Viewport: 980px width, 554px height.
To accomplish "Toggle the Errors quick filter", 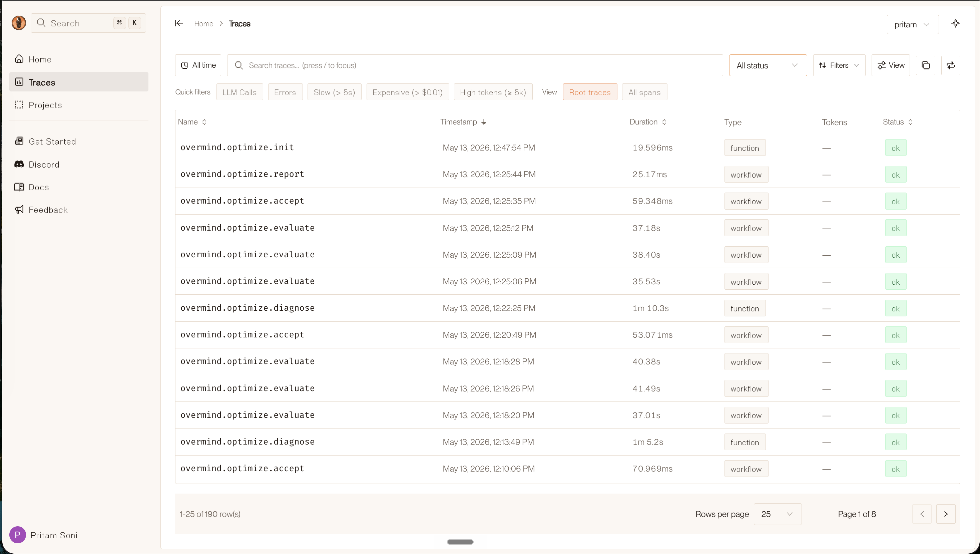I will pos(285,92).
